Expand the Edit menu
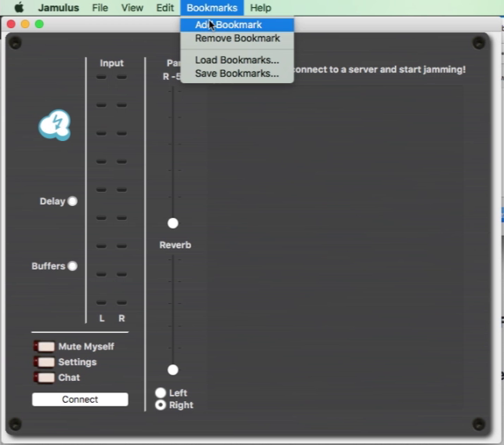 [x=165, y=8]
